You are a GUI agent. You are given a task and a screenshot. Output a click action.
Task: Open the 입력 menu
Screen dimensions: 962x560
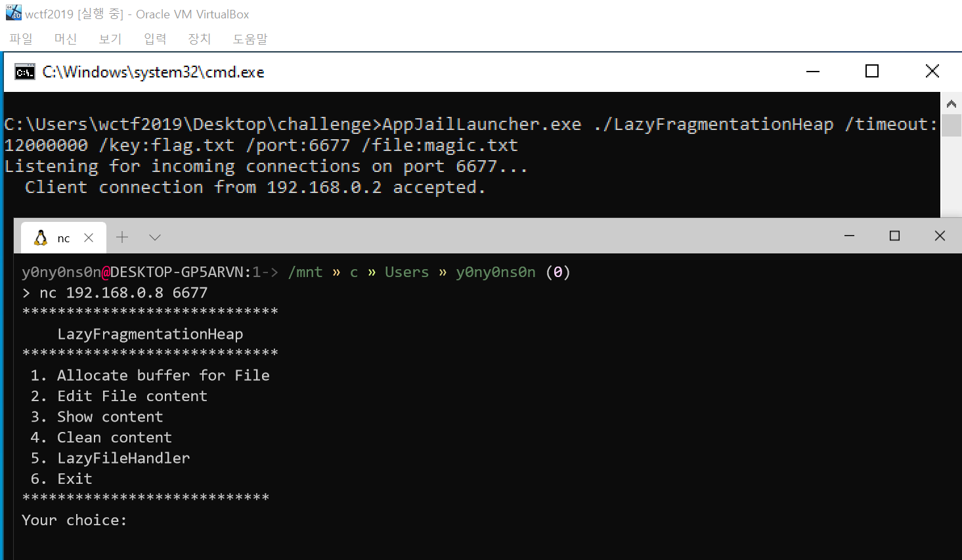[x=154, y=39]
